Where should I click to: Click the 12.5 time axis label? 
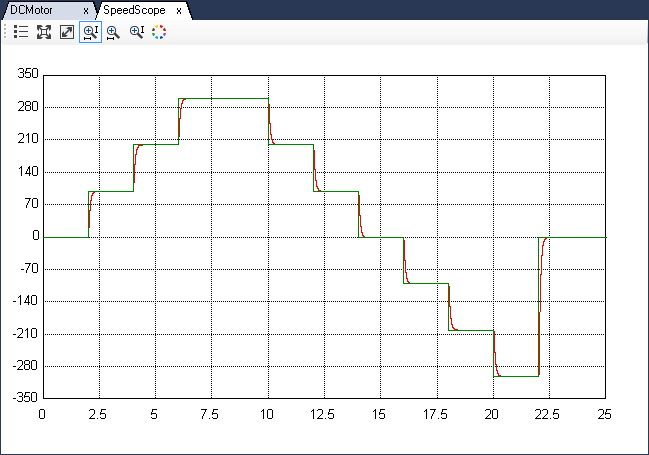tap(322, 414)
